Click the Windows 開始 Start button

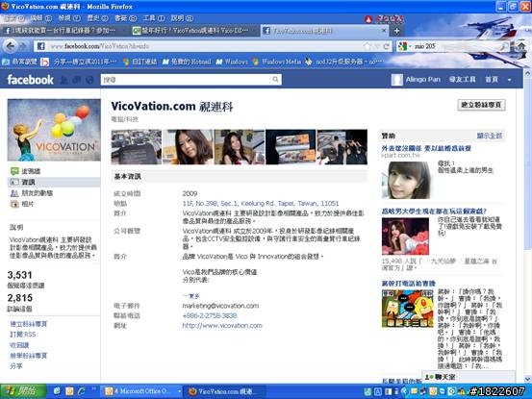(23, 391)
